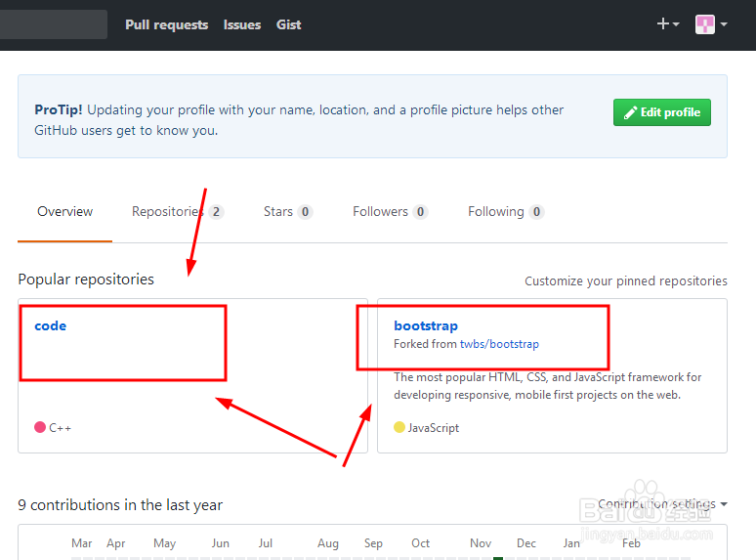
Task: Click the yellow JavaScript language dot
Action: tap(399, 427)
